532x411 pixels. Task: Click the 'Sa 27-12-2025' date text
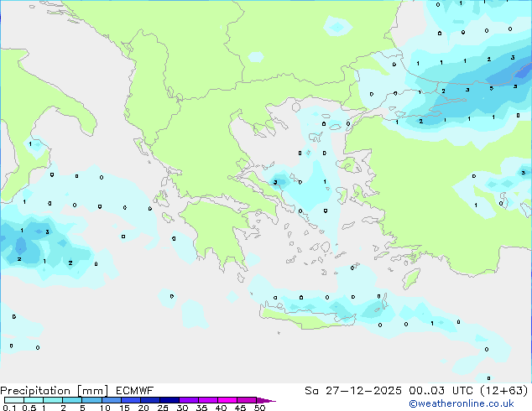[x=353, y=391]
